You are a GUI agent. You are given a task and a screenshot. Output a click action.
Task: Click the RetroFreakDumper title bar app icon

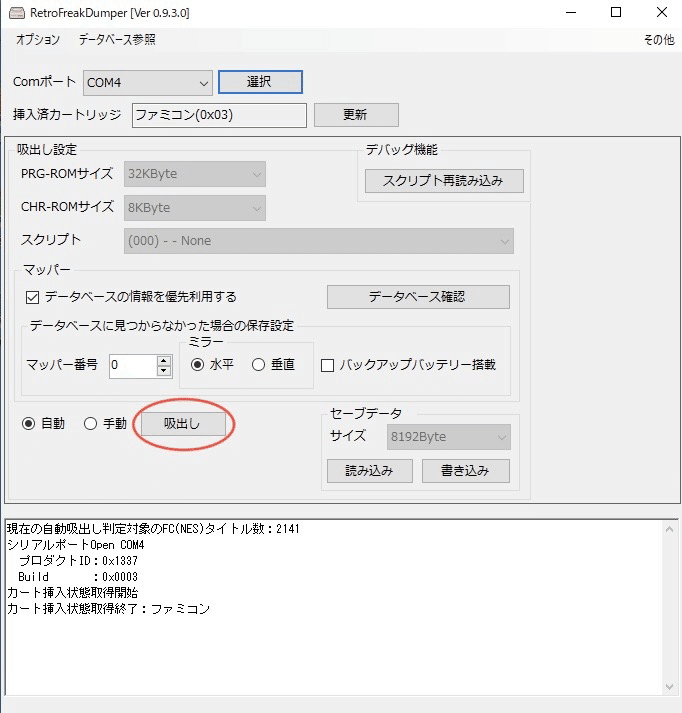(17, 13)
